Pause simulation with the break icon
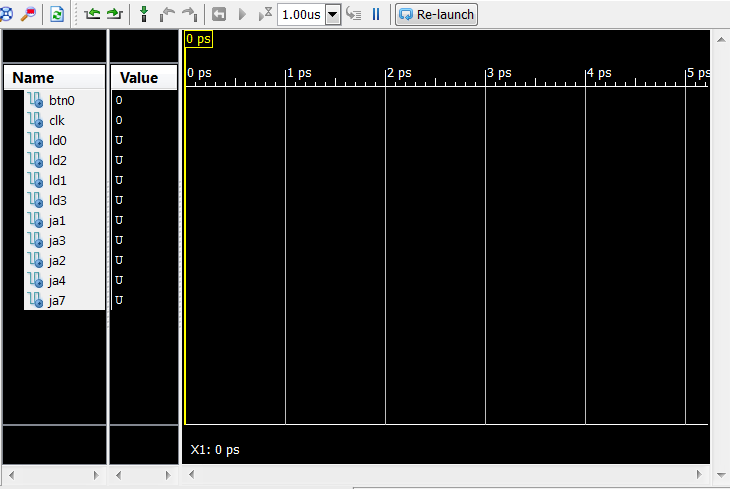Image resolution: width=730 pixels, height=489 pixels. [376, 14]
